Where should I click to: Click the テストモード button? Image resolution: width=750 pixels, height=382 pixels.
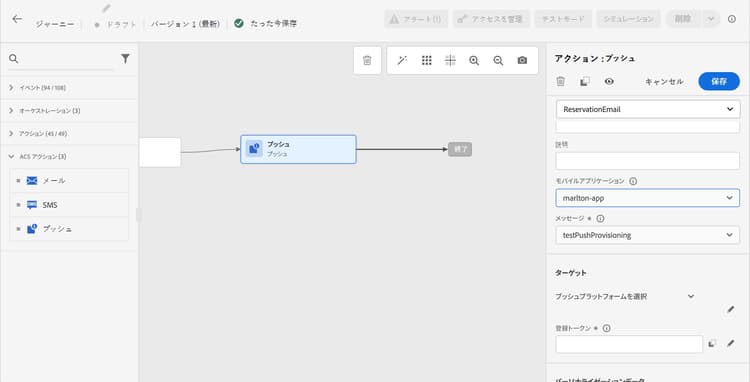(563, 19)
